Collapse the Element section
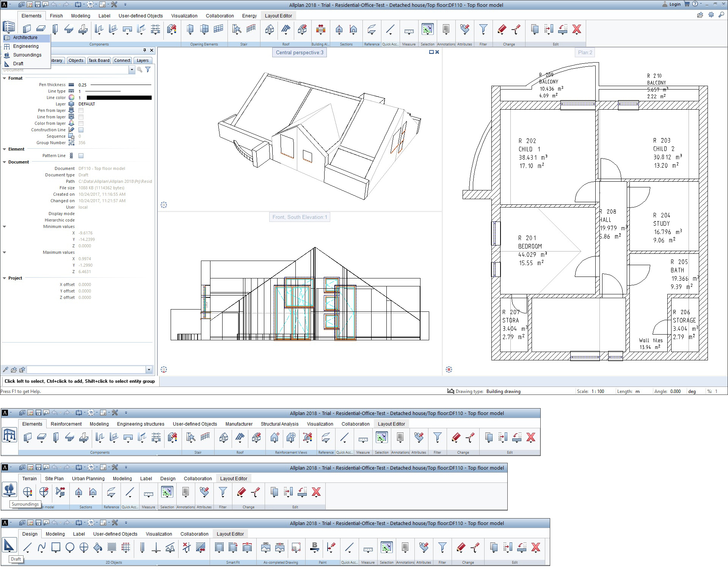Viewport: 728px width, 569px height. [5, 149]
